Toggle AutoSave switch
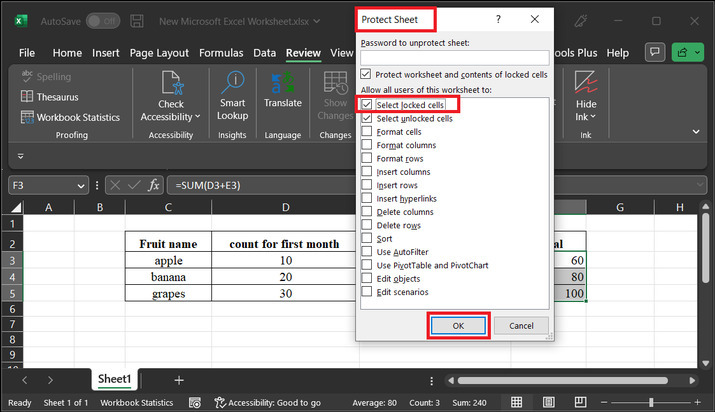The width and height of the screenshot is (715, 412). coord(104,21)
